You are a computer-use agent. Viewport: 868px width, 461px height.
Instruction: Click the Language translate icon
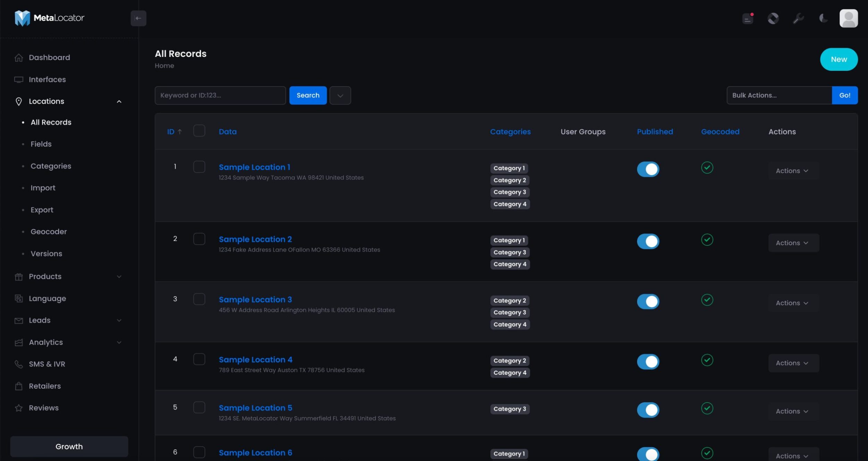pos(19,299)
